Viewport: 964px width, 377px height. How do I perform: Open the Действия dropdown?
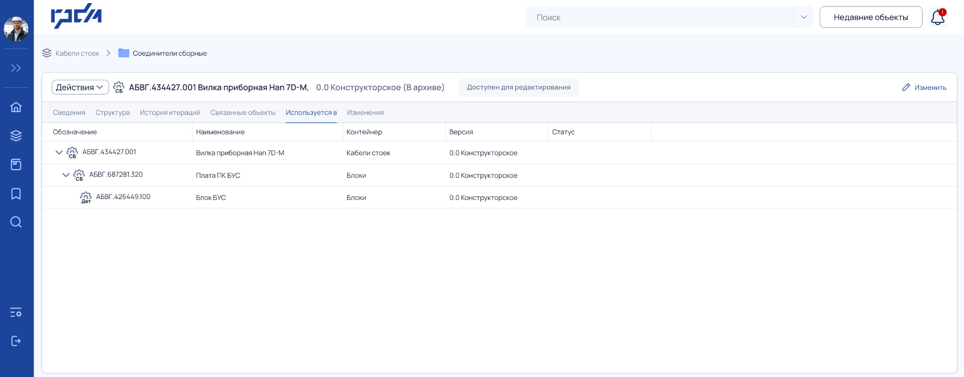tap(80, 87)
